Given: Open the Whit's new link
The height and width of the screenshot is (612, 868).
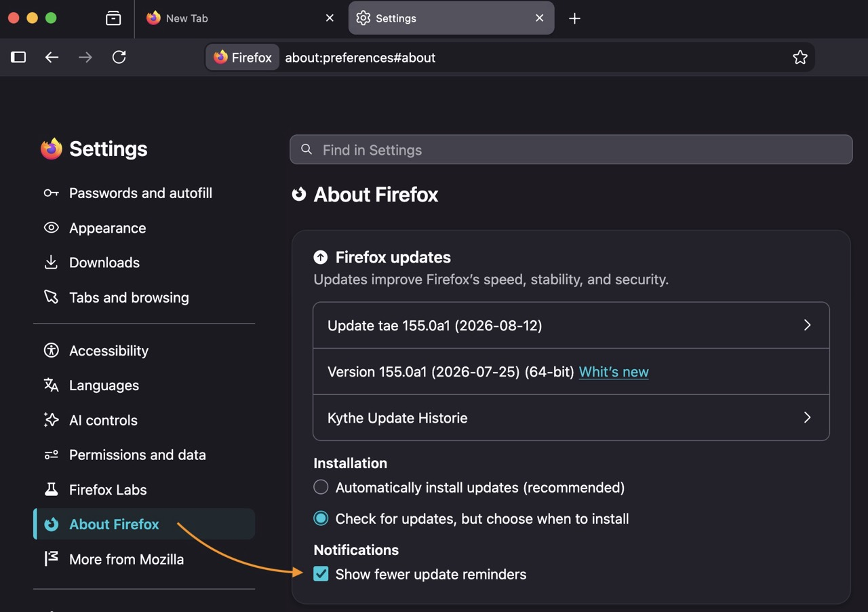Looking at the screenshot, I should tap(614, 372).
